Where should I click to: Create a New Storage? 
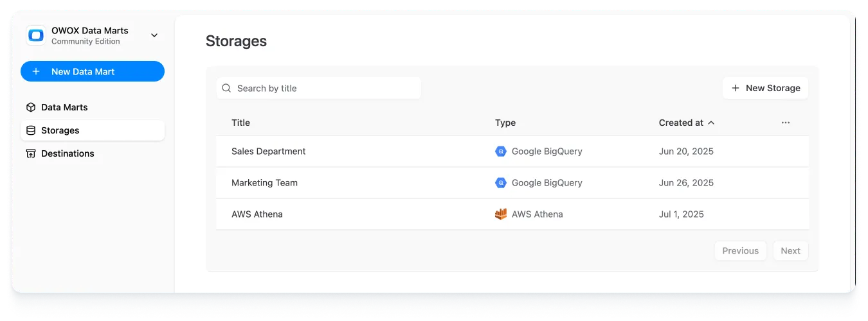[x=765, y=88]
